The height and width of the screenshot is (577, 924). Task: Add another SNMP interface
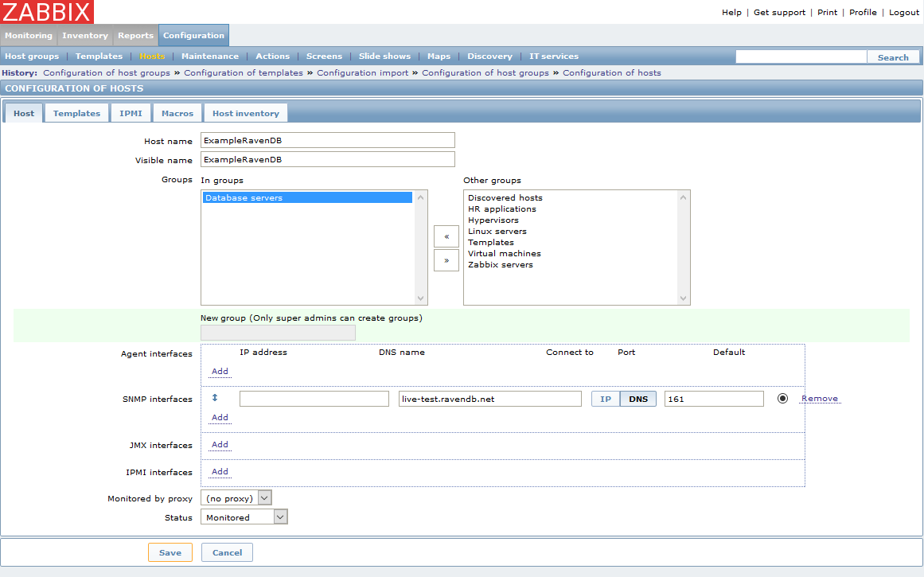pyautogui.click(x=220, y=417)
